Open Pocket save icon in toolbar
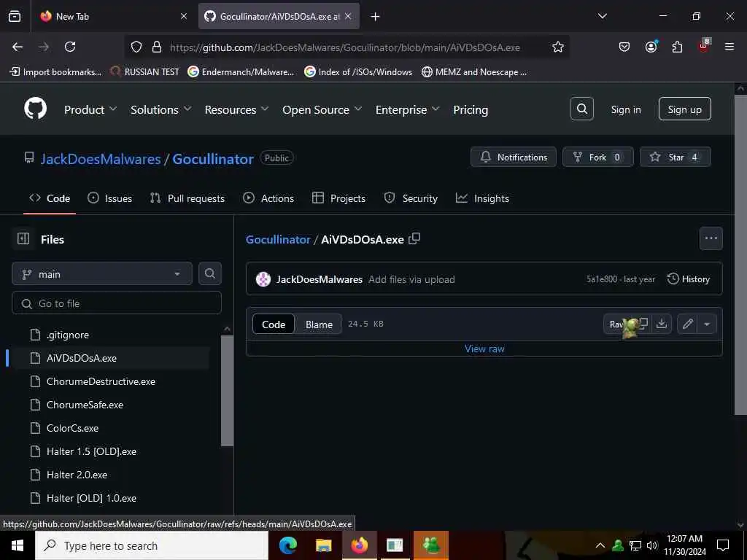Screen dimensions: 747x560 [624, 47]
